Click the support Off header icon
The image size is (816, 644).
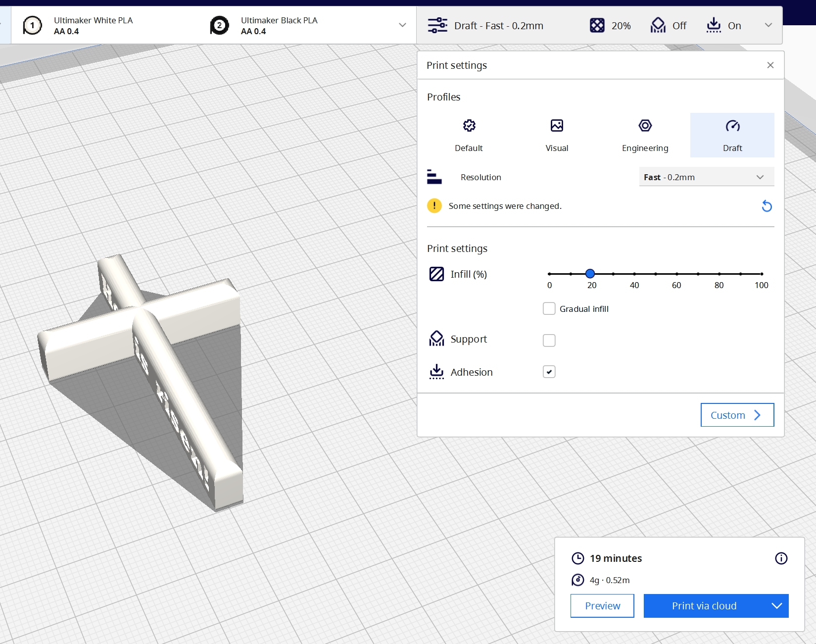click(658, 25)
